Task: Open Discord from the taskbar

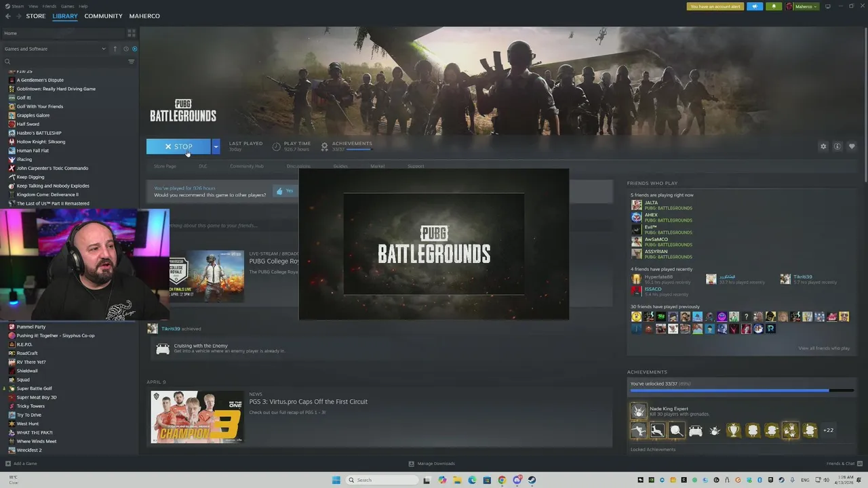Action: pyautogui.click(x=517, y=480)
